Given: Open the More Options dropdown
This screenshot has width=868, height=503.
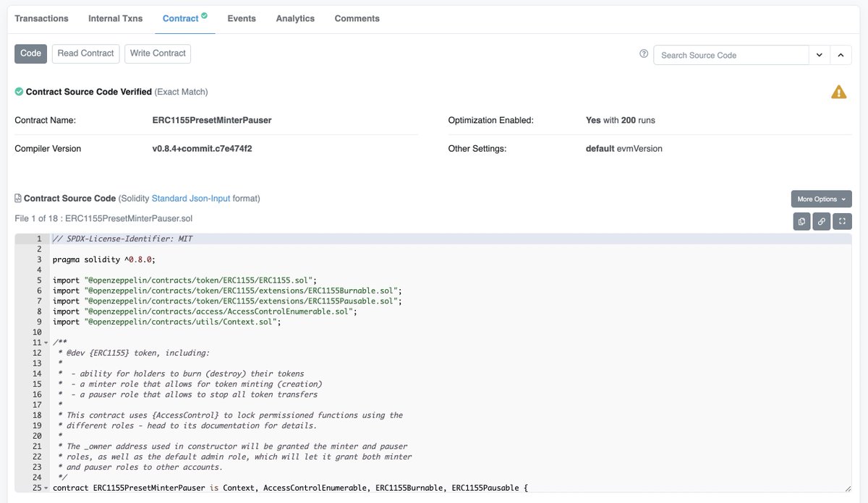Looking at the screenshot, I should [821, 199].
